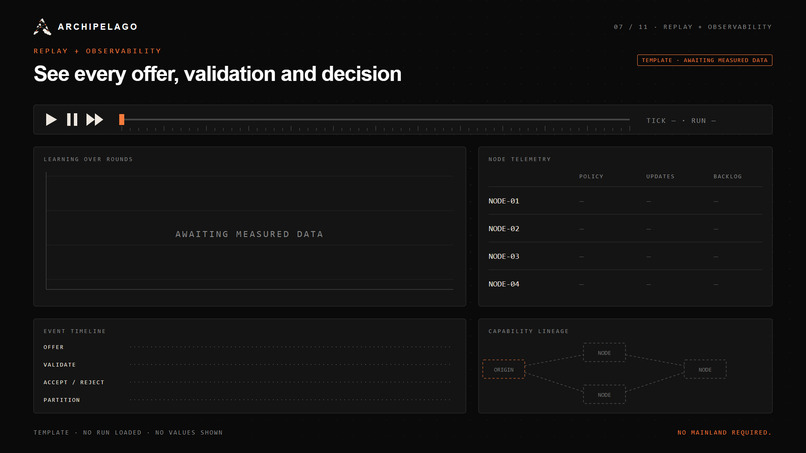This screenshot has width=806, height=453.
Task: Click the Template Awaiting Measured Data badge
Action: tap(704, 60)
